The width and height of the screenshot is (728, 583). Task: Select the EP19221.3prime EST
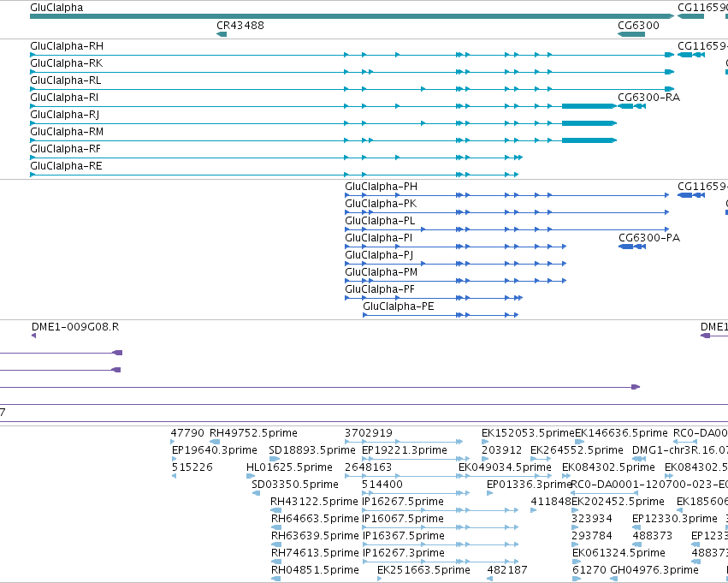(405, 450)
